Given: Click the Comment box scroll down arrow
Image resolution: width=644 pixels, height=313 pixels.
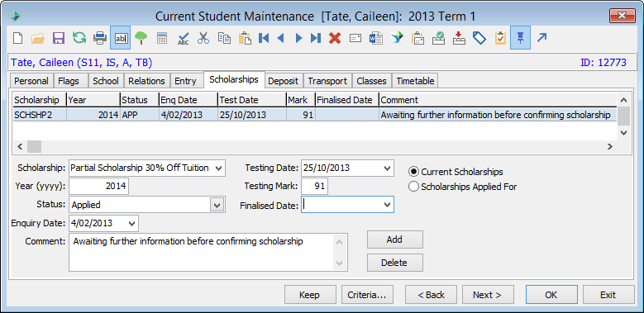Looking at the screenshot, I should (339, 263).
